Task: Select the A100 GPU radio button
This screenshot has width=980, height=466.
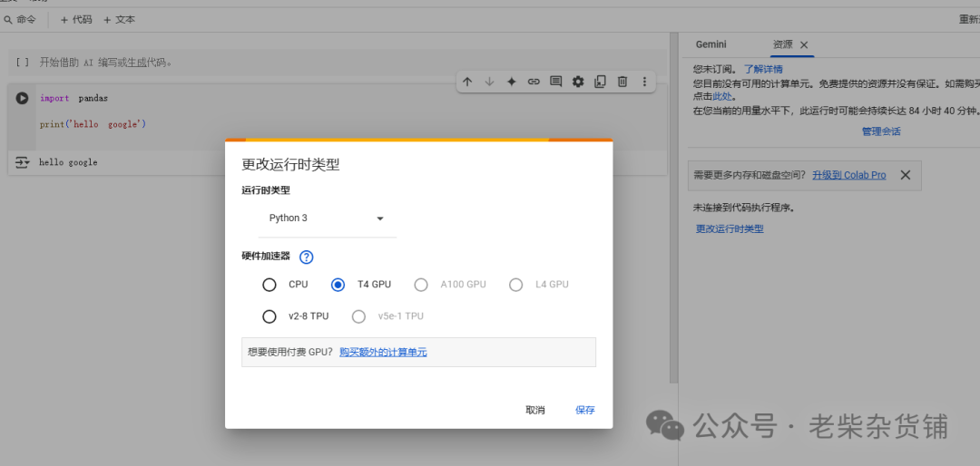Action: click(x=421, y=285)
